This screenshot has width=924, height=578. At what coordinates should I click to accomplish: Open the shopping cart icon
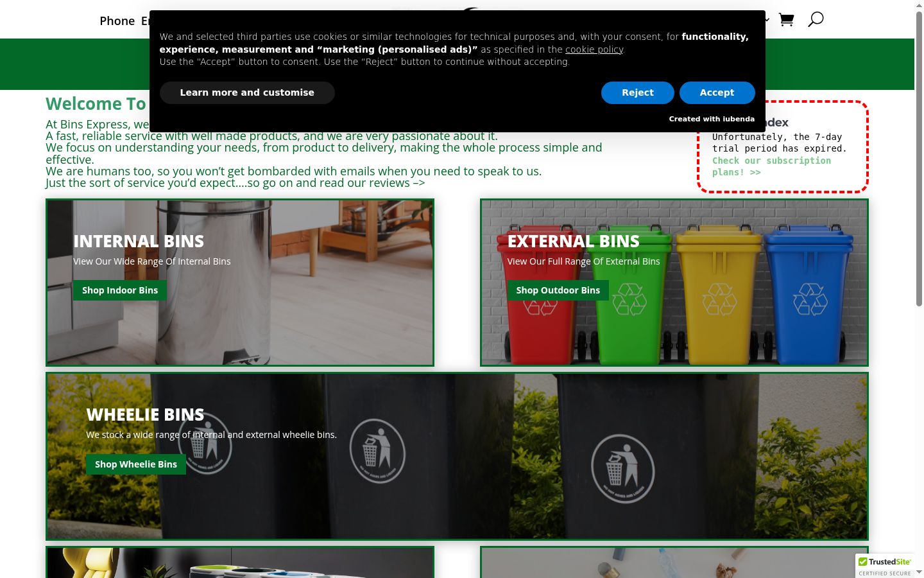(786, 20)
